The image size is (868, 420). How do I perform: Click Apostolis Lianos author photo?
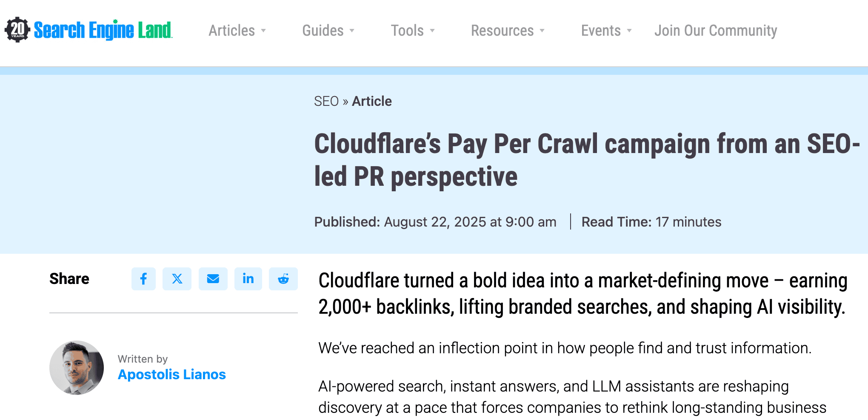point(77,367)
